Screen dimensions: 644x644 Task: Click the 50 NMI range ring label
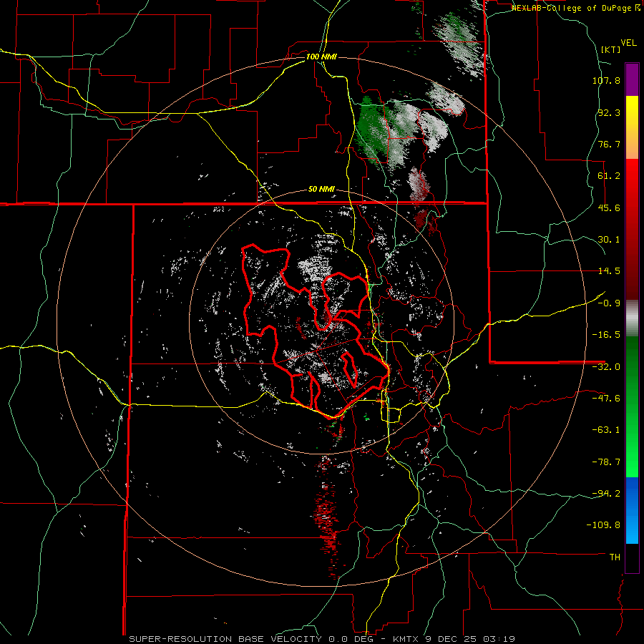pyautogui.click(x=321, y=190)
